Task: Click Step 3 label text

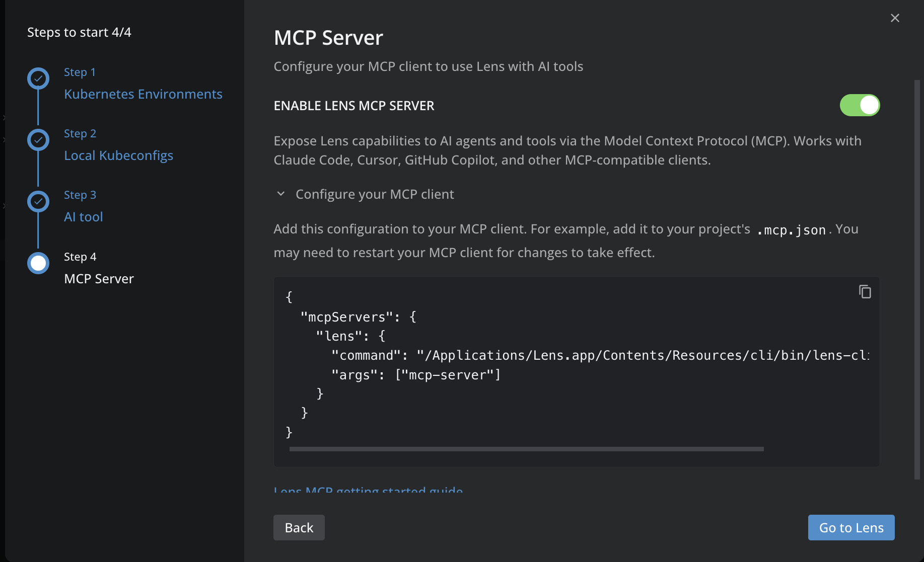Action: point(80,195)
